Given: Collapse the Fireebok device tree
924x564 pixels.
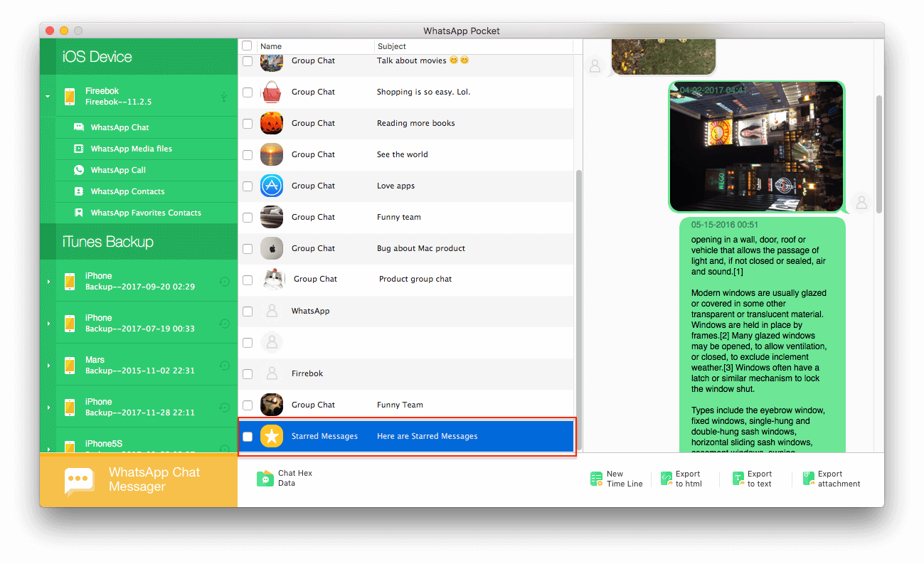Looking at the screenshot, I should click(48, 97).
